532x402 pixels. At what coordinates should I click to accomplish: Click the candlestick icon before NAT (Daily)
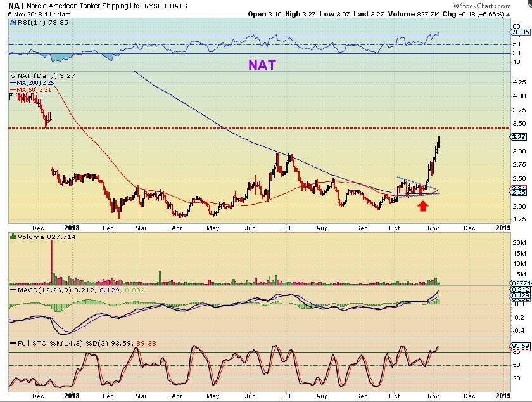[13, 75]
